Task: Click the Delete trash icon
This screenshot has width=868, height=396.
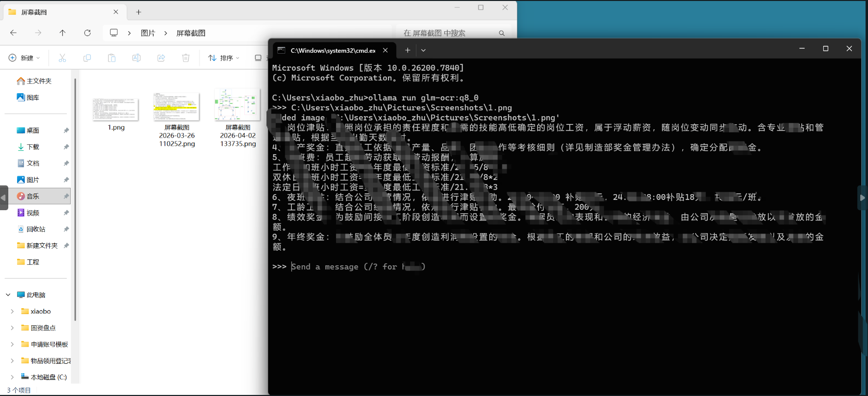Action: (186, 58)
